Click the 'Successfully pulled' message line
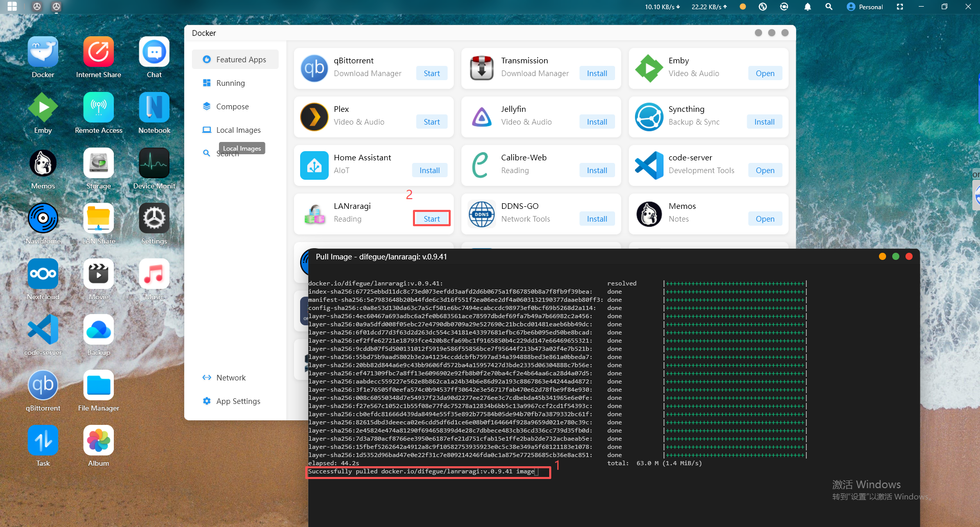The height and width of the screenshot is (527, 980). (422, 471)
